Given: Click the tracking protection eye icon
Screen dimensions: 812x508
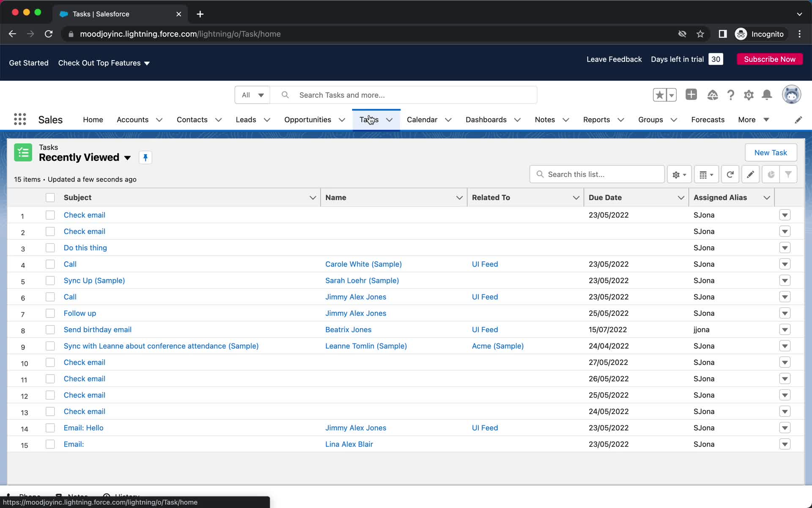Looking at the screenshot, I should pyautogui.click(x=682, y=34).
